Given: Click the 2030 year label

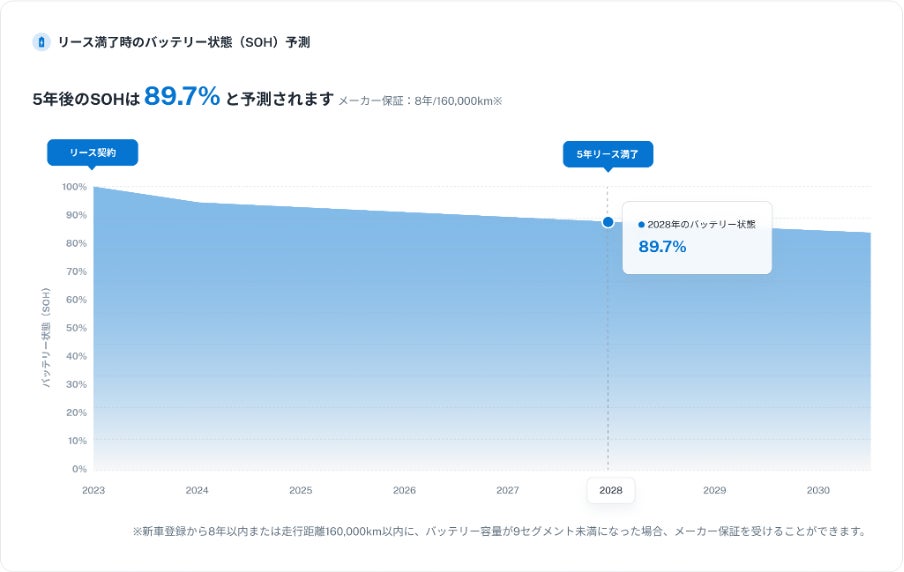Looking at the screenshot, I should (818, 491).
